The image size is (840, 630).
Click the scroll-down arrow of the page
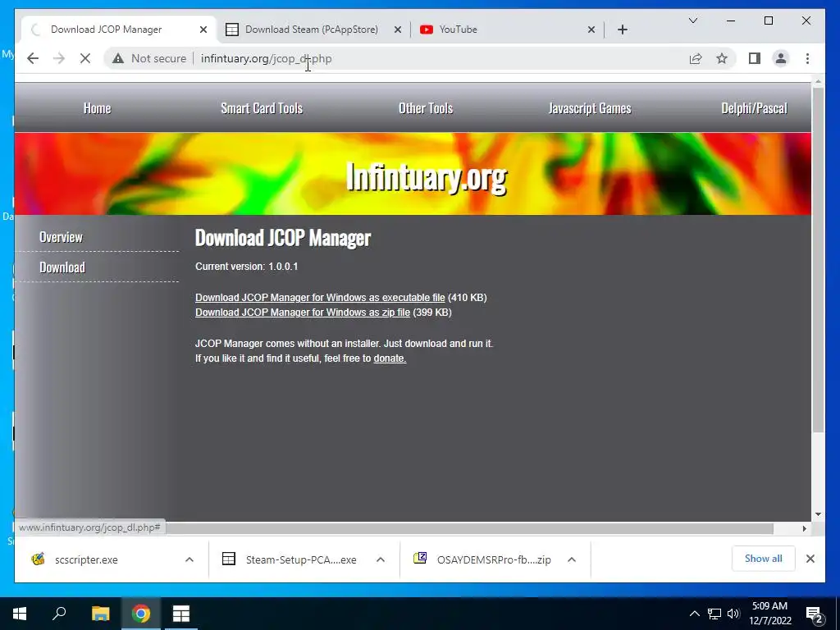[818, 514]
